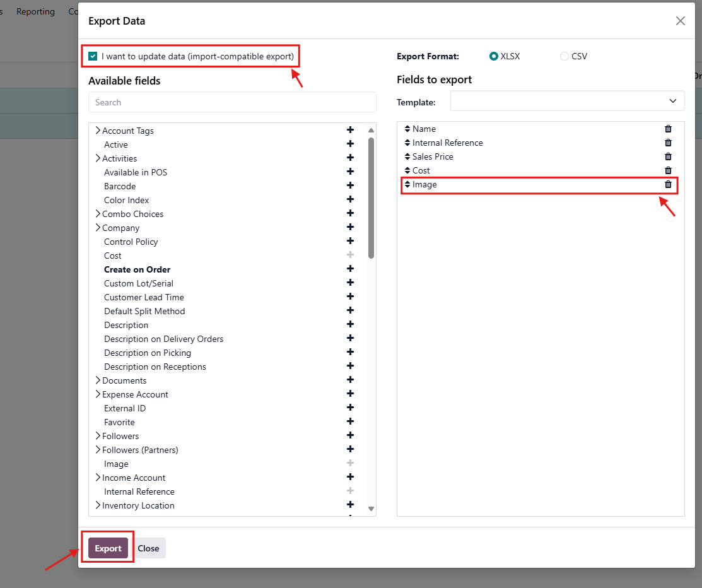
Task: Click plus icon next to Available in POS
Action: click(351, 172)
